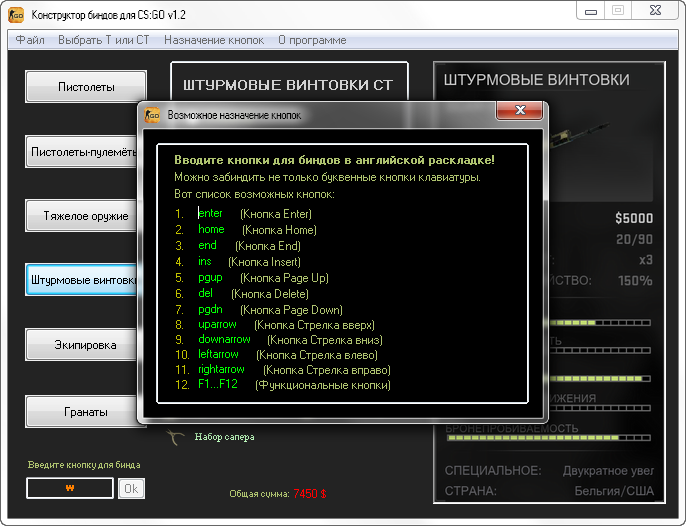Screen dimensions: 686x526
Task: Select the Гранаты category button
Action: click(82, 412)
